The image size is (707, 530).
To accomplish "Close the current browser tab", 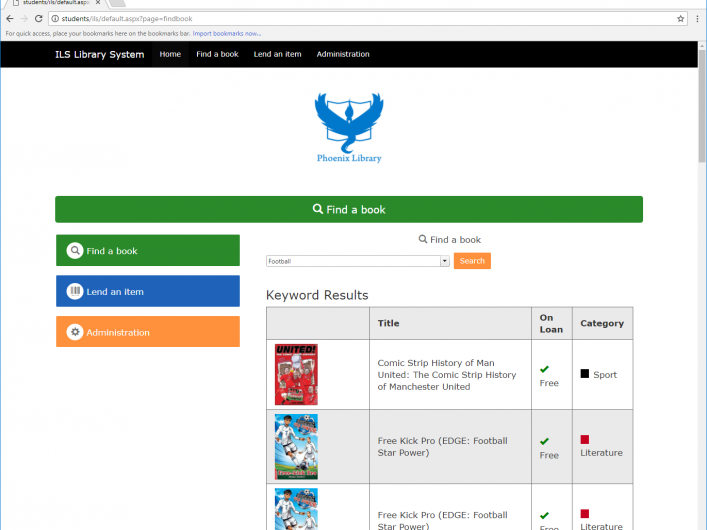I will 98,2.
